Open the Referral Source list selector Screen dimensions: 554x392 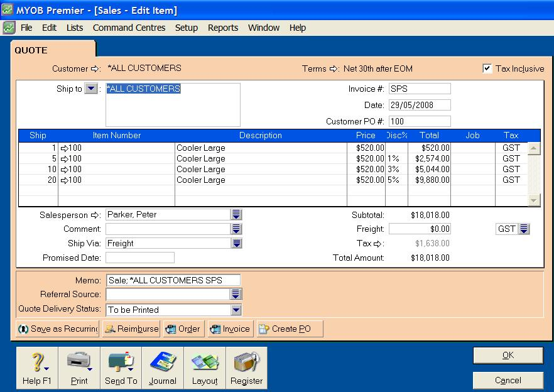click(x=236, y=294)
